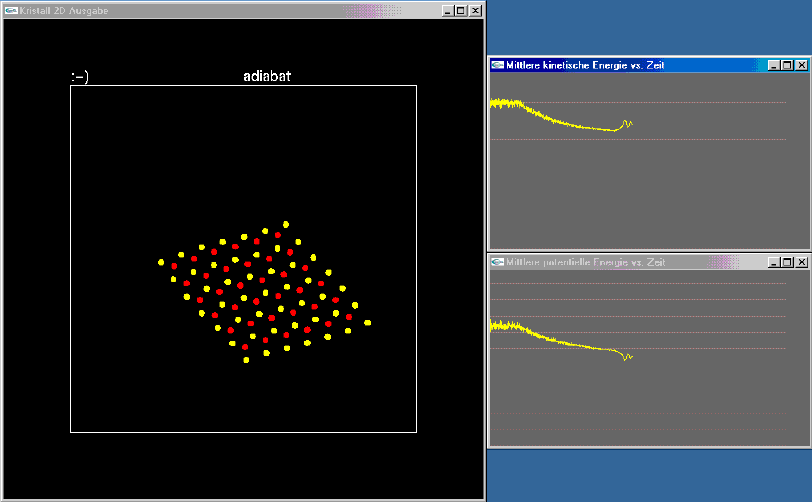This screenshot has width=812, height=502.
Task: Click the potentielle Energie window system icon
Action: tap(498, 262)
